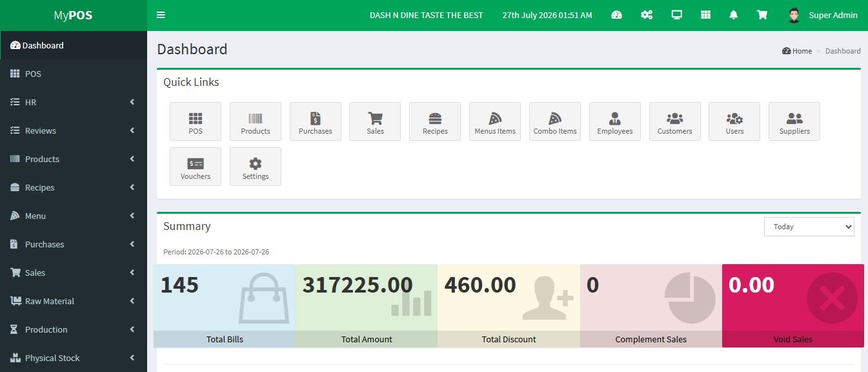Open Vouchers quick link tile
Viewport: 868px width, 372px height.
(x=196, y=167)
